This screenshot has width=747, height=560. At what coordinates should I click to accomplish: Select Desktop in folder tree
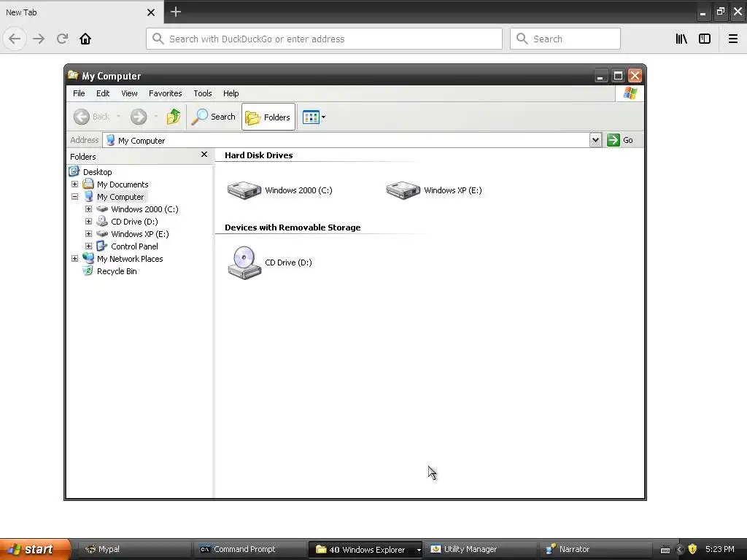tap(97, 172)
